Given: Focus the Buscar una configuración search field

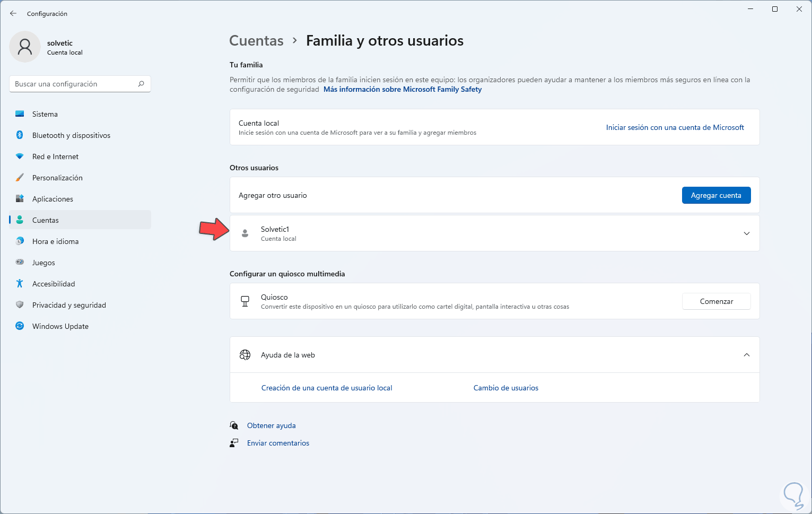Looking at the screenshot, I should (74, 84).
